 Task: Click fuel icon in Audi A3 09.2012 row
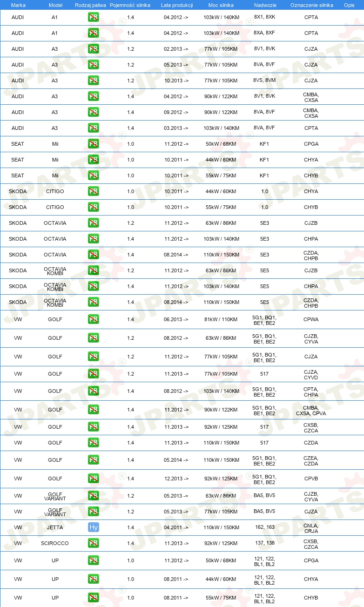93,112
